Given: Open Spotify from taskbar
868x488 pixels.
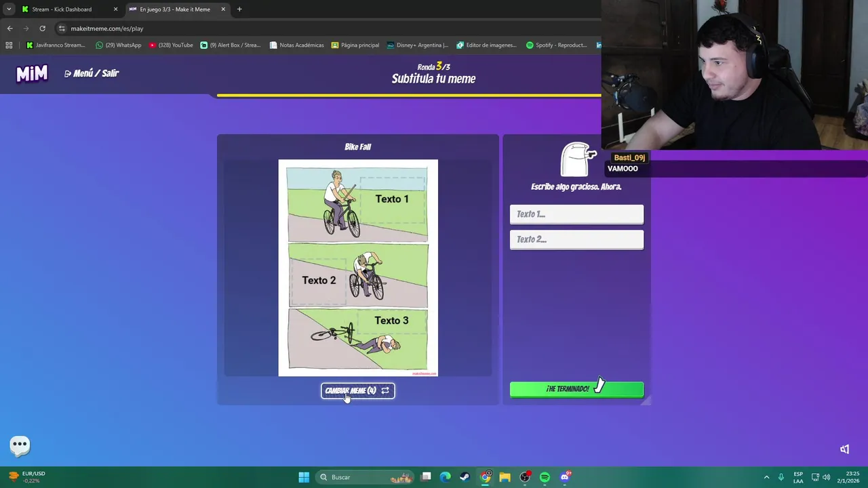Looking at the screenshot, I should coord(545,477).
